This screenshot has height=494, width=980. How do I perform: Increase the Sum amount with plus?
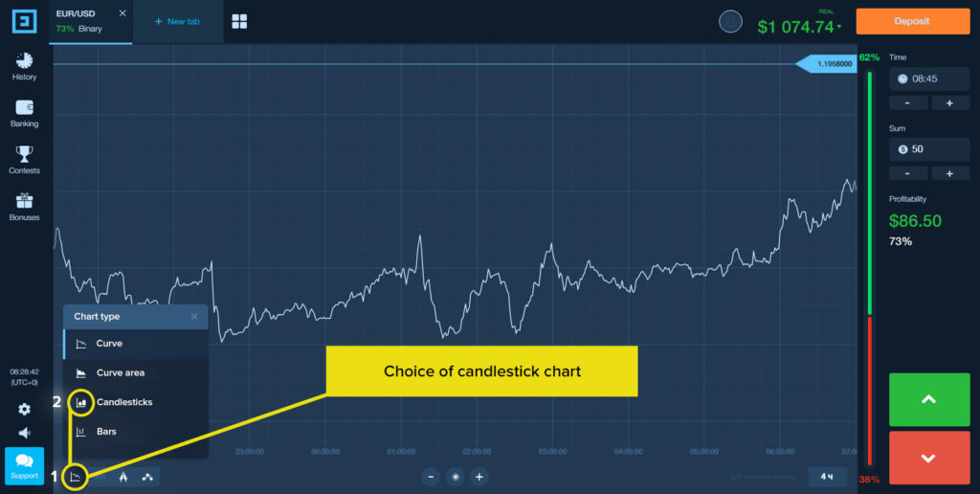(950, 174)
